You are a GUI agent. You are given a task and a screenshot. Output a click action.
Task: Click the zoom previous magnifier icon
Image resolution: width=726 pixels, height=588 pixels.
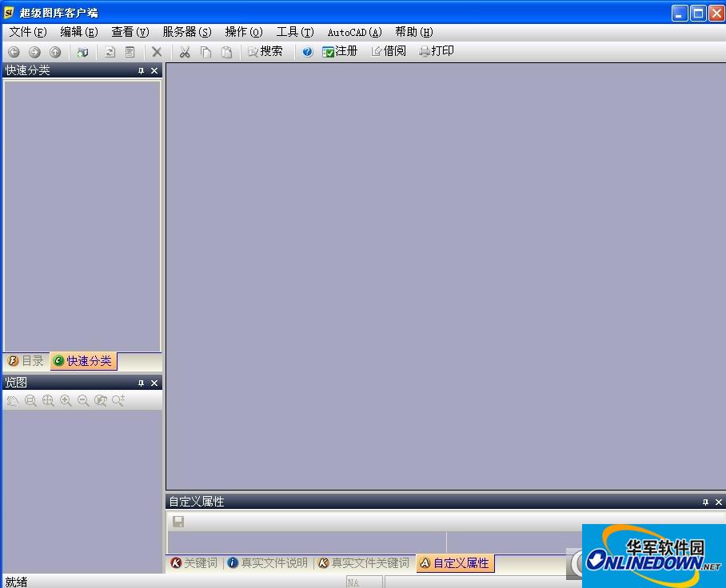click(x=101, y=400)
